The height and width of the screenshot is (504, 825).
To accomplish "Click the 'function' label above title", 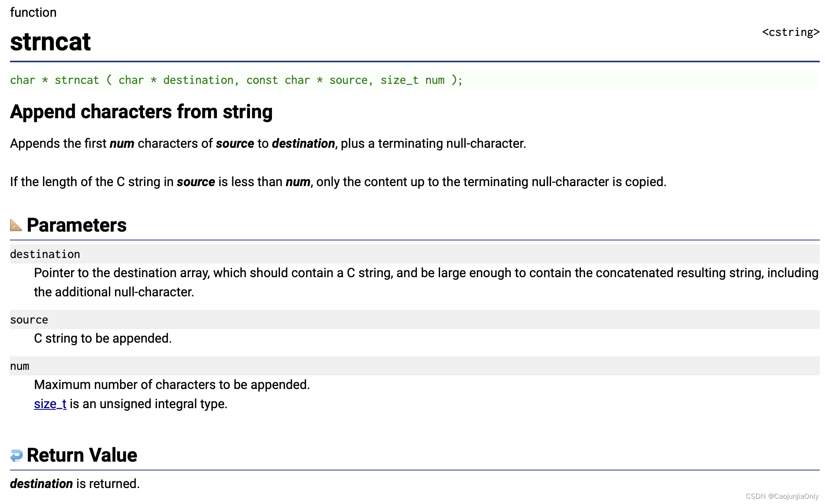I will 33,12.
